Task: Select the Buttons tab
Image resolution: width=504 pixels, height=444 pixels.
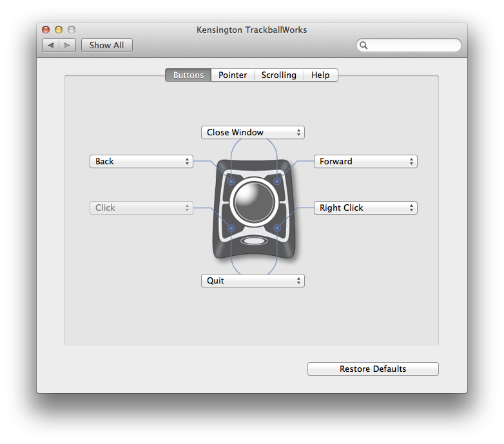Action: pos(188,75)
